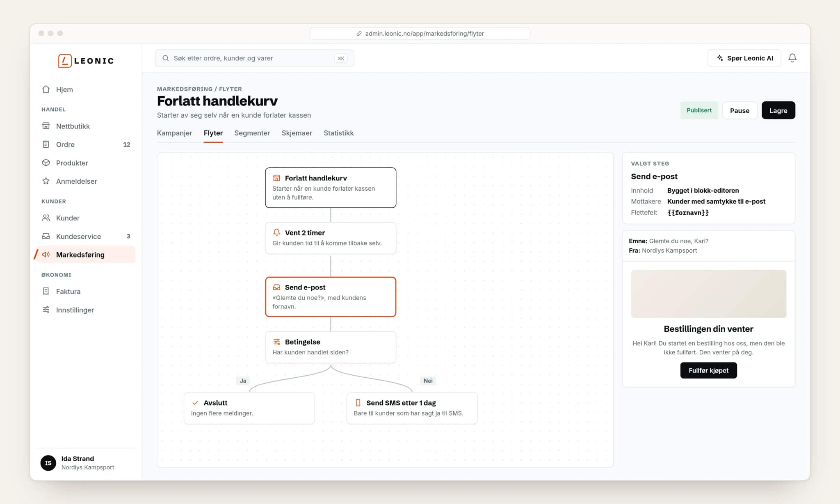This screenshot has width=840, height=504.
Task: Click the phone icon in Send SMS node
Action: tap(358, 403)
